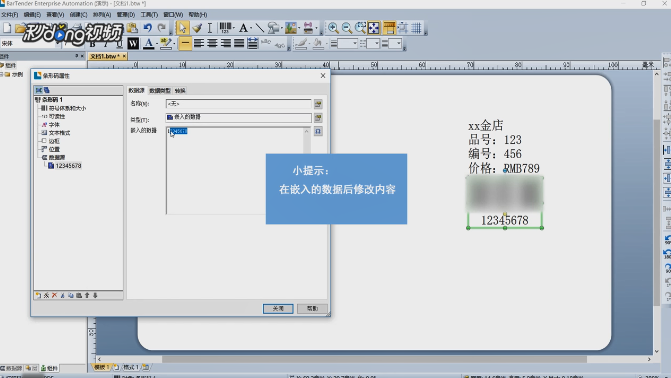Click the text highlight color icon

point(166,43)
